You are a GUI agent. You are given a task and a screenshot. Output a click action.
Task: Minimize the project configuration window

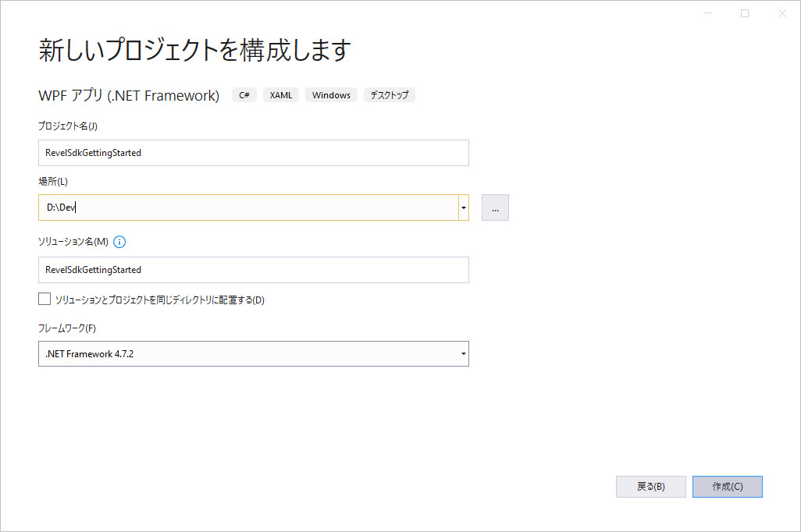point(707,13)
